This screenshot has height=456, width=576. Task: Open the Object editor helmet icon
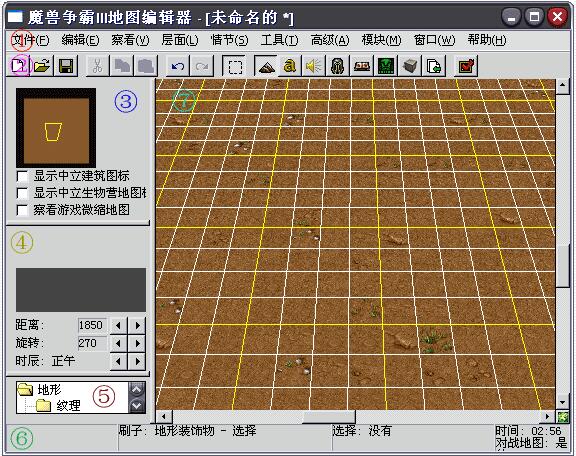(337, 66)
